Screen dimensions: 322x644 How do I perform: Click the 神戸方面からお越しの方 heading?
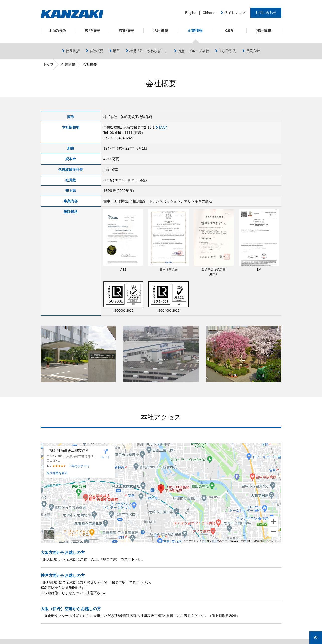pyautogui.click(x=63, y=576)
